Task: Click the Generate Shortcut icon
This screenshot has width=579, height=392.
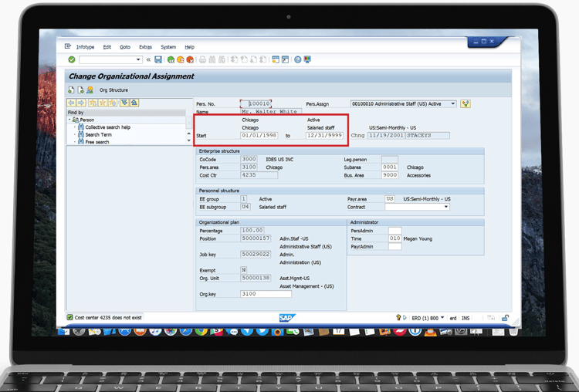Action: pyautogui.click(x=285, y=59)
